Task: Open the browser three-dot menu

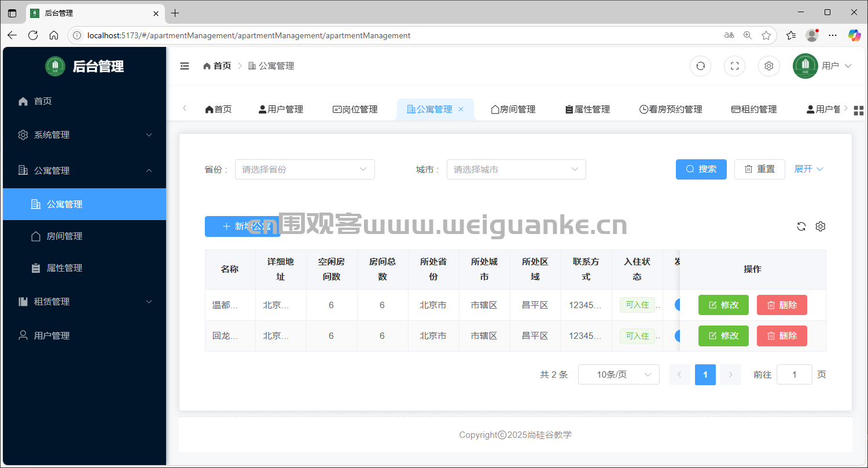Action: 833,35
